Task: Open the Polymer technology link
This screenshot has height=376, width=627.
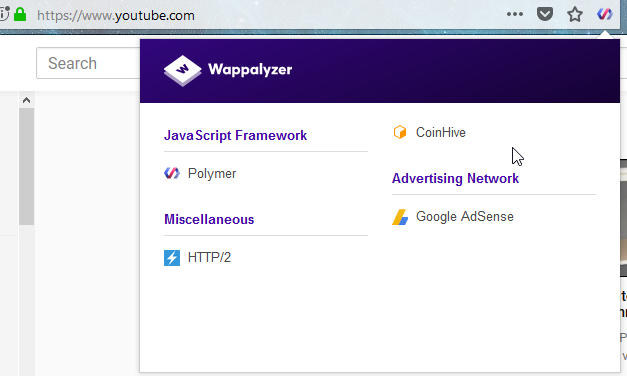Action: point(212,174)
